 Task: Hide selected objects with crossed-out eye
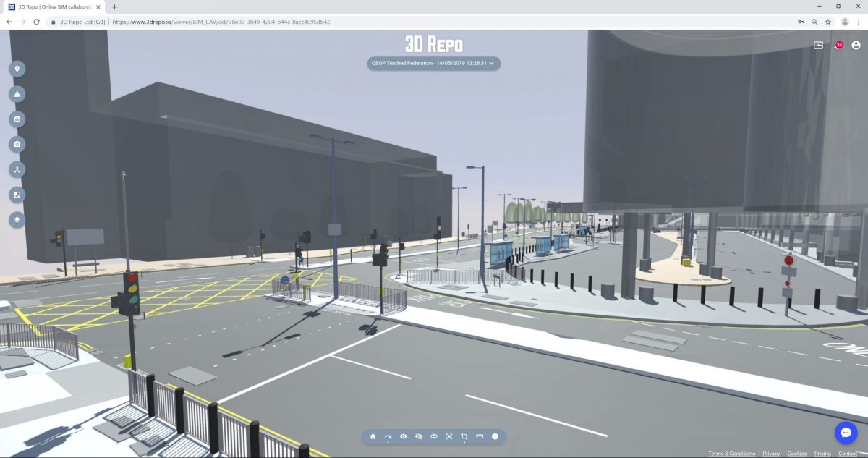[x=419, y=436]
